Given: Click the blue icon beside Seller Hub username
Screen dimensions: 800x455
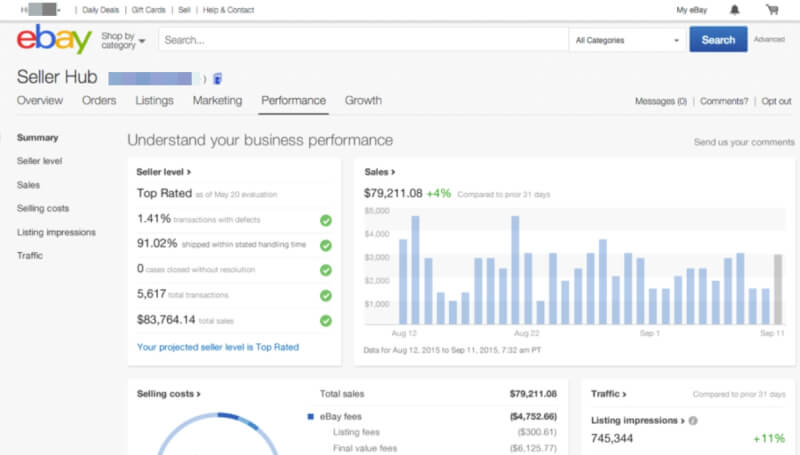Looking at the screenshot, I should [x=217, y=79].
